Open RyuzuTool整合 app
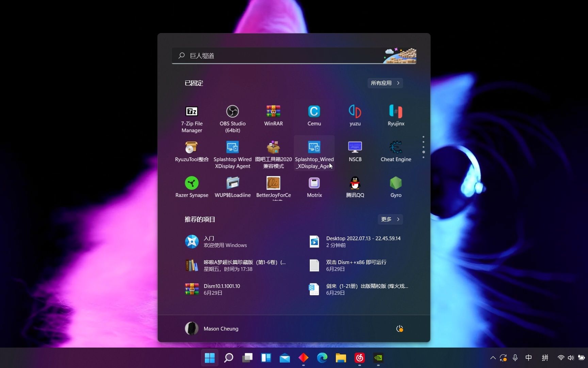The height and width of the screenshot is (368, 588). coord(192,152)
